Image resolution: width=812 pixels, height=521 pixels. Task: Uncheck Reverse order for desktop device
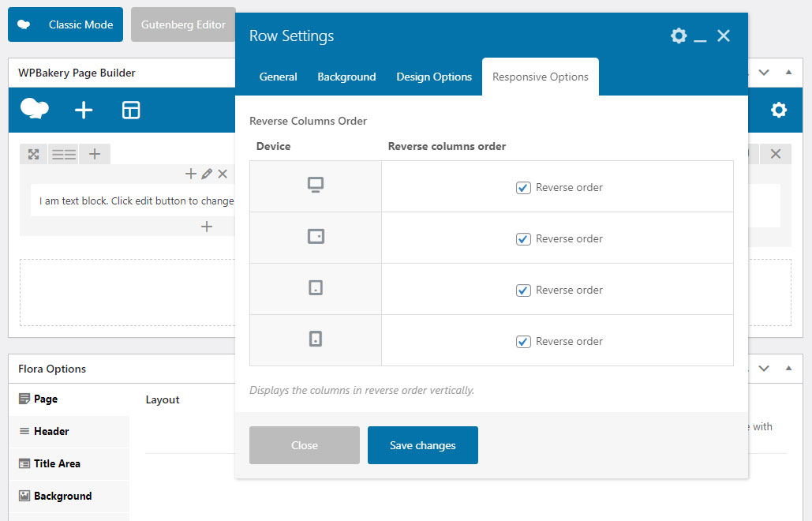[x=522, y=188]
